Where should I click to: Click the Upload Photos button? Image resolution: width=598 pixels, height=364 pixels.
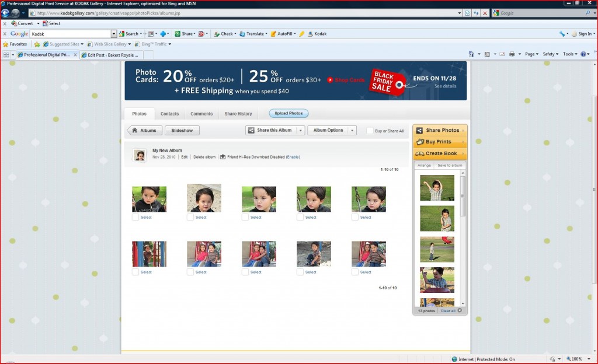288,114
